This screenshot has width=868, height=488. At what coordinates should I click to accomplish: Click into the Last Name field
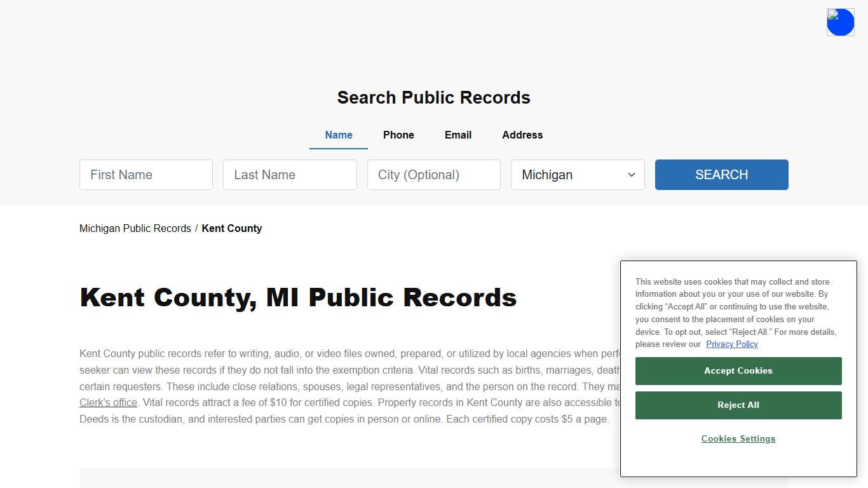(290, 175)
